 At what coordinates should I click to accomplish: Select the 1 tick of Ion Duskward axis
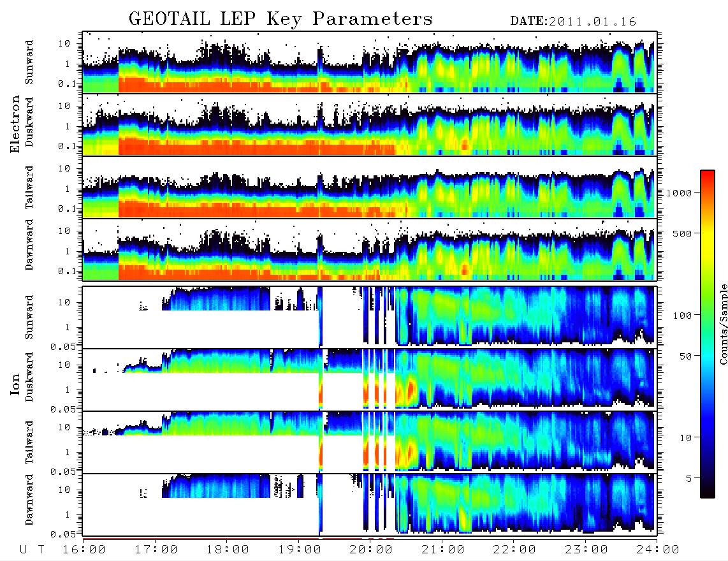[68, 390]
